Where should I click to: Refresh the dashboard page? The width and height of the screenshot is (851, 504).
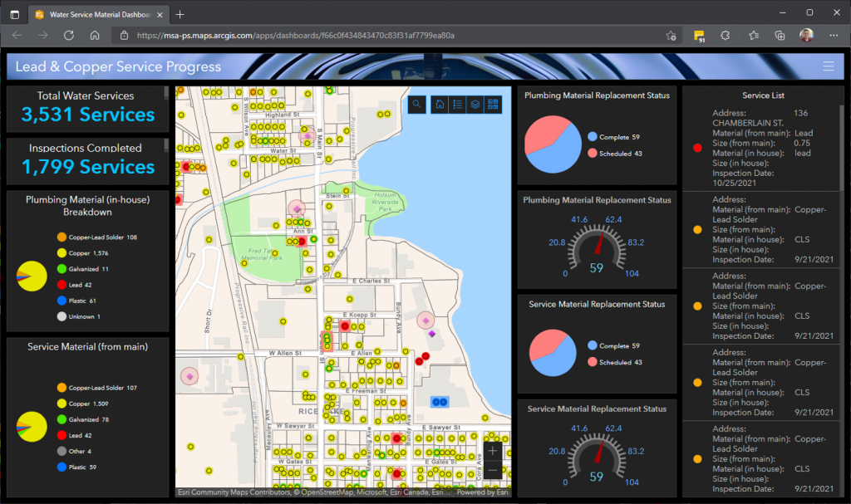69,35
